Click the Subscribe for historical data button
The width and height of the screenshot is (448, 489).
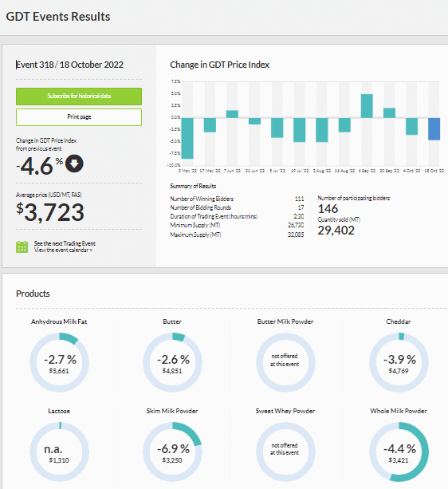click(x=79, y=97)
